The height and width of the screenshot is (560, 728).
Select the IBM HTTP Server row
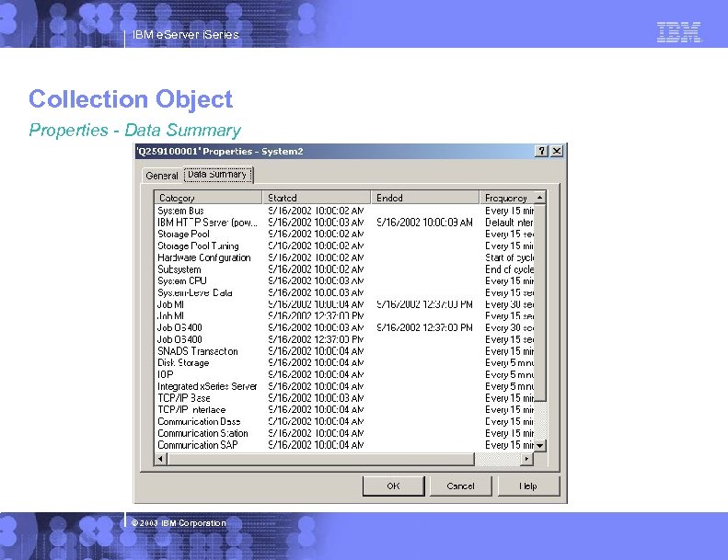click(344, 223)
